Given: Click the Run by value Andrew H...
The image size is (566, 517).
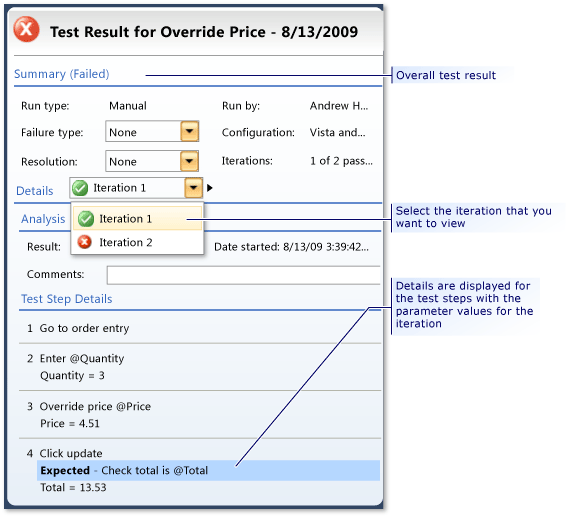Looking at the screenshot, I should pos(339,106).
